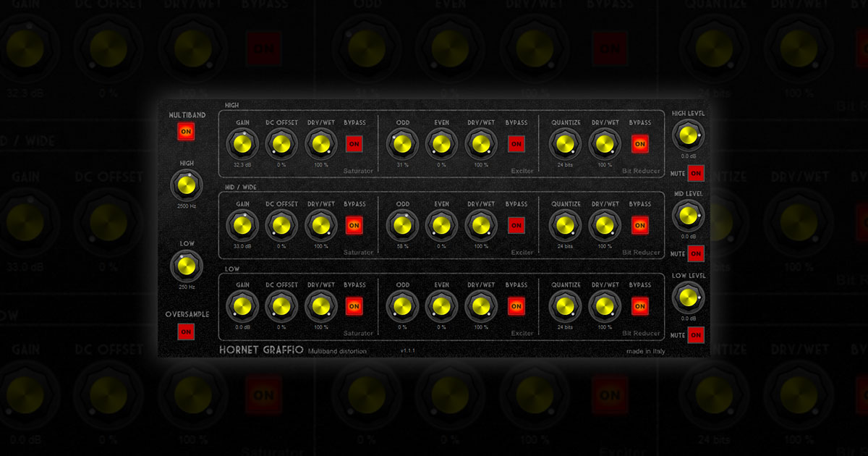Toggle the Multiband ON switch
Image resolution: width=868 pixels, height=456 pixels.
coord(186,132)
